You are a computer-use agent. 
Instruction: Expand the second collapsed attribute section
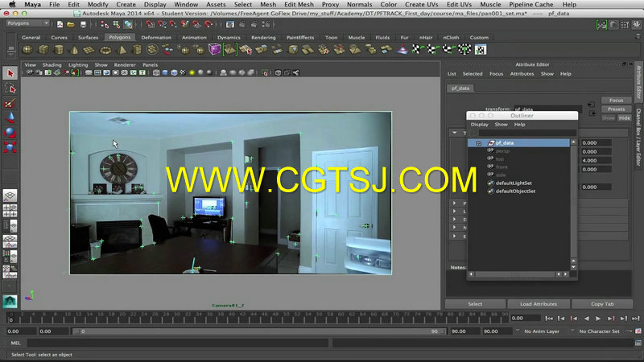(454, 212)
